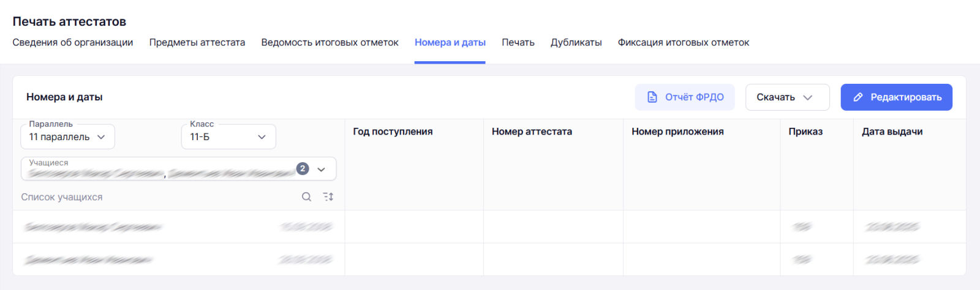Click the Номера и даты panel heading
Screen dimensions: 980x290
64,97
